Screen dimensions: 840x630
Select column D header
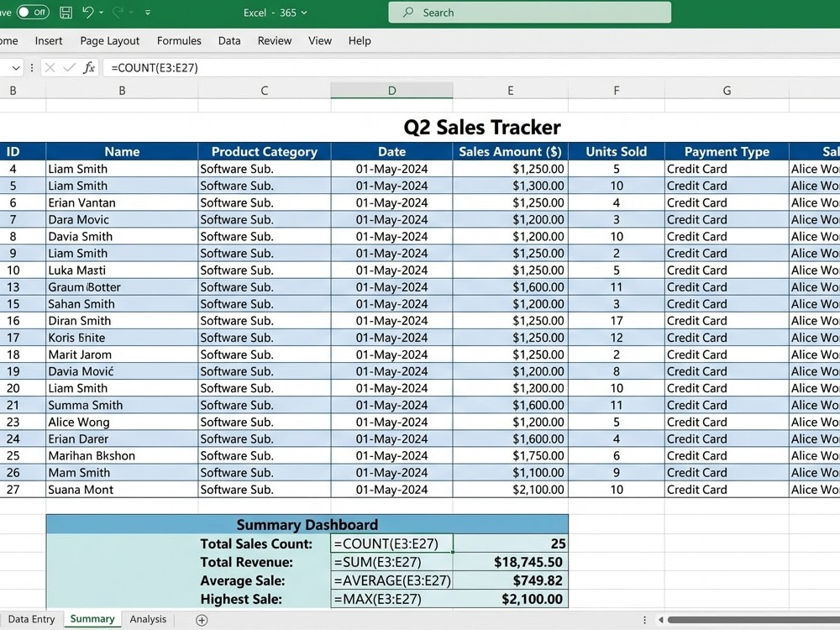pyautogui.click(x=391, y=91)
